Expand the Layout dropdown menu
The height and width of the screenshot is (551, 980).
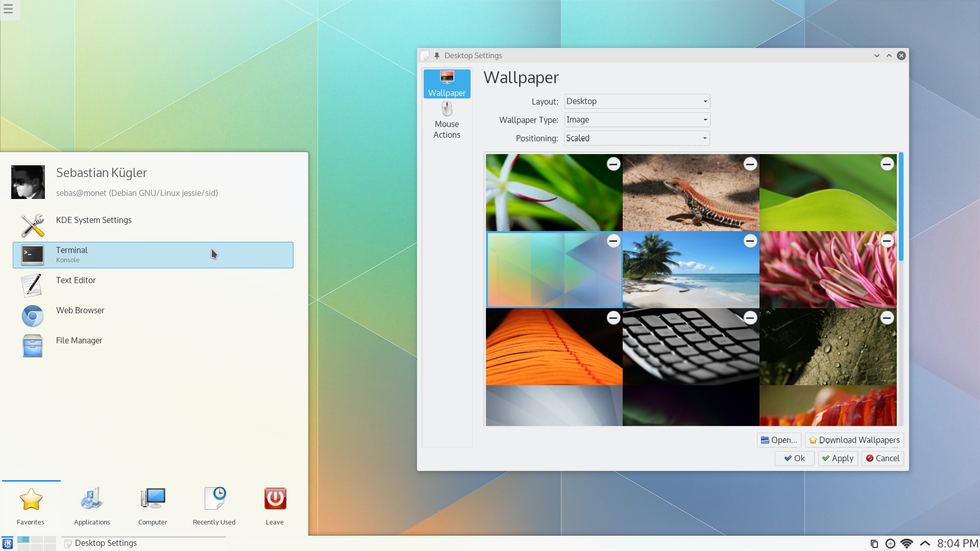pos(635,101)
